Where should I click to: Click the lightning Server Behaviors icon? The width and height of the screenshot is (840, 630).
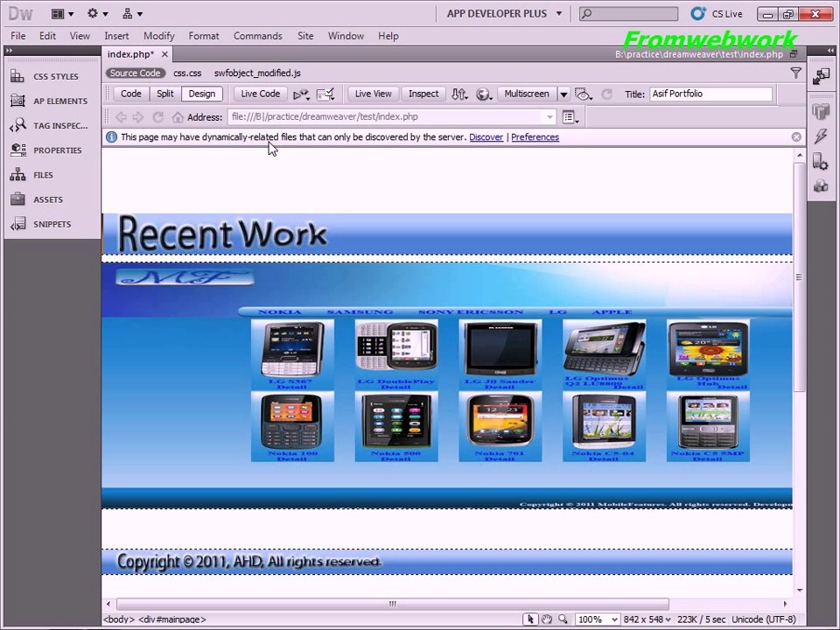tap(821, 136)
